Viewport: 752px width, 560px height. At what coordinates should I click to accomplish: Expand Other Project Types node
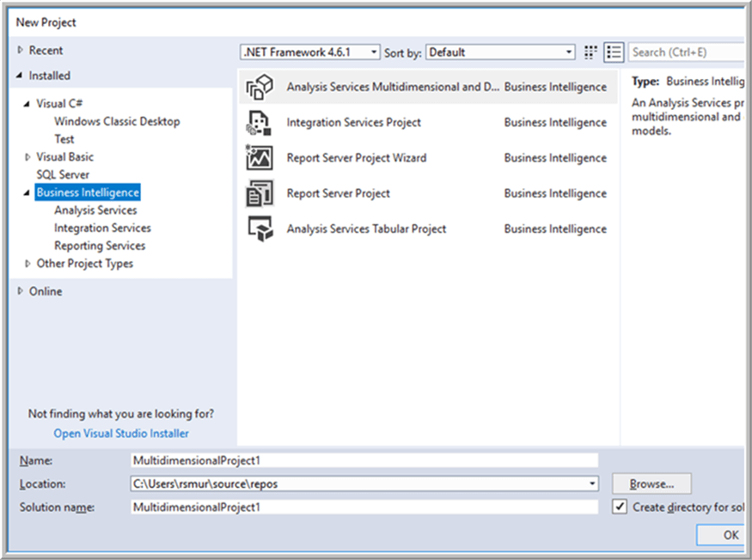coord(28,263)
